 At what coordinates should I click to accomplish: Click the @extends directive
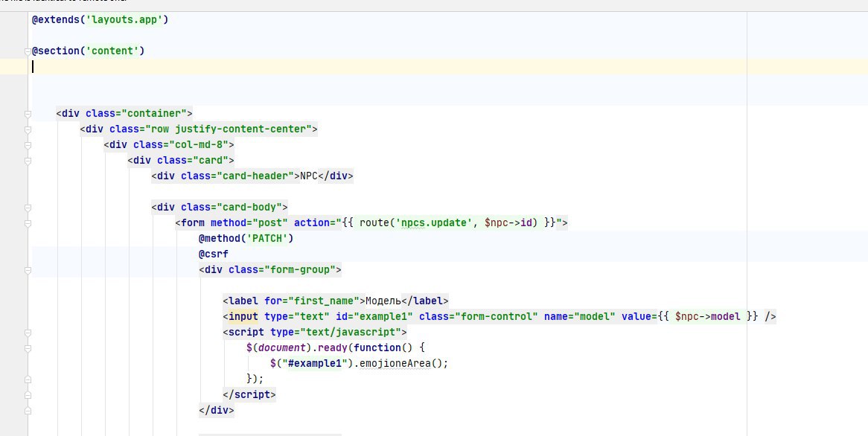click(x=55, y=19)
